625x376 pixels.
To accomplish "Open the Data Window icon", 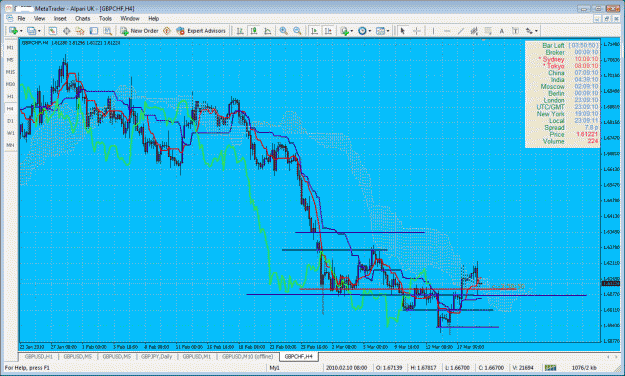I will pos(66,31).
